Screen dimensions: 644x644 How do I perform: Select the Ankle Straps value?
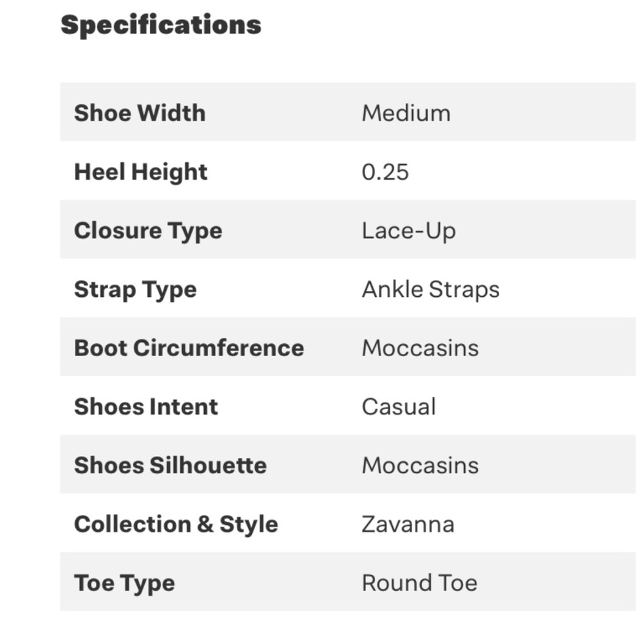(x=430, y=289)
